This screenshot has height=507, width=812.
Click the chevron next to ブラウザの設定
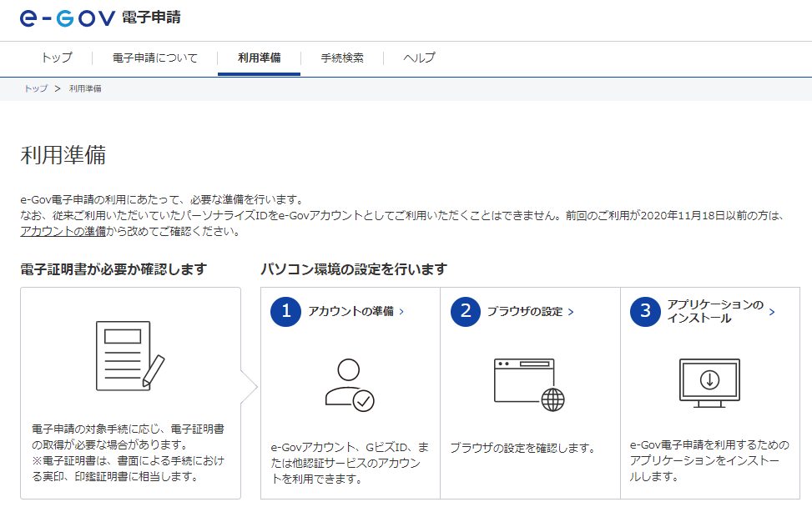(x=571, y=311)
